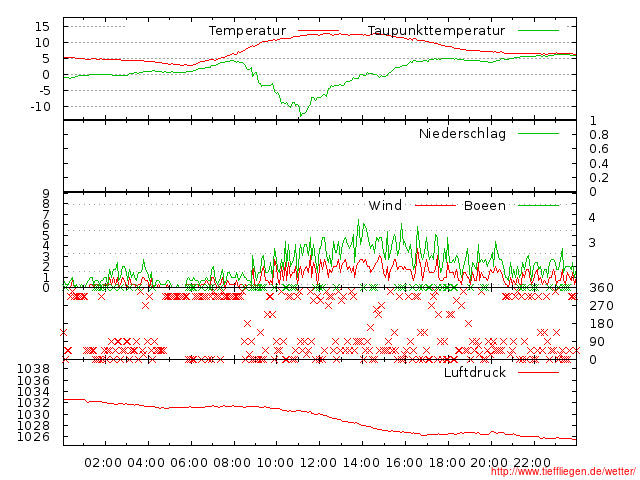Select the 18:00 time axis label
The width and height of the screenshot is (640, 480).
(447, 463)
